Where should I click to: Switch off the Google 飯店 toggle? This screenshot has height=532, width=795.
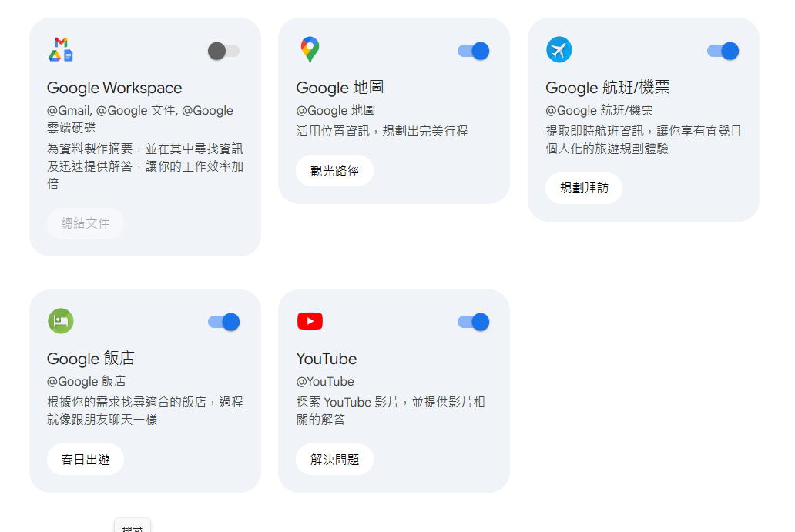[x=223, y=322]
